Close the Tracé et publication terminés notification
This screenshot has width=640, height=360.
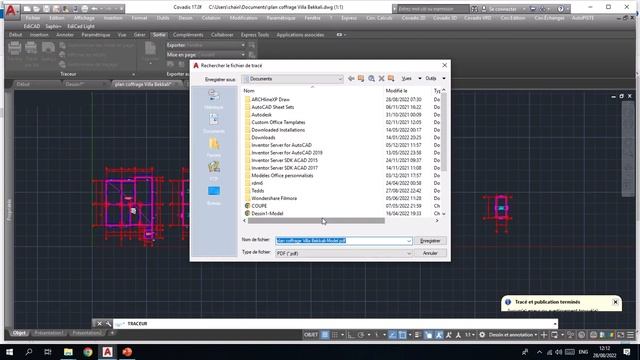click(615, 302)
